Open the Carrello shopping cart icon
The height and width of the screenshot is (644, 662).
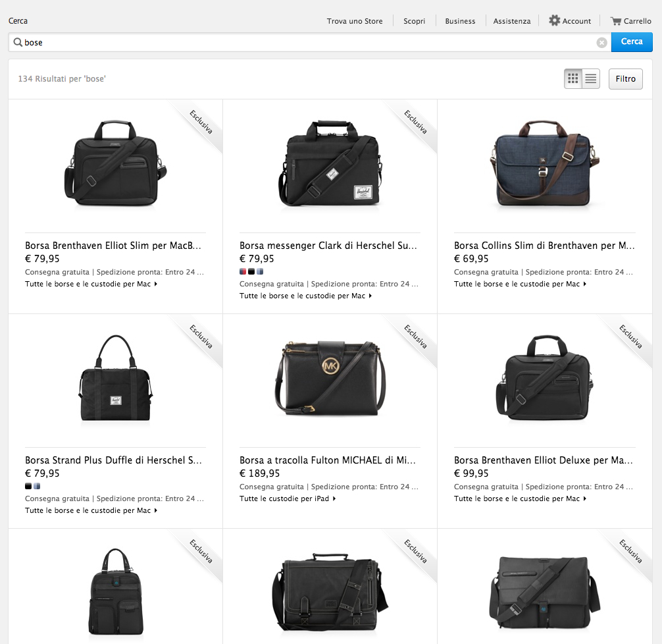coord(616,20)
